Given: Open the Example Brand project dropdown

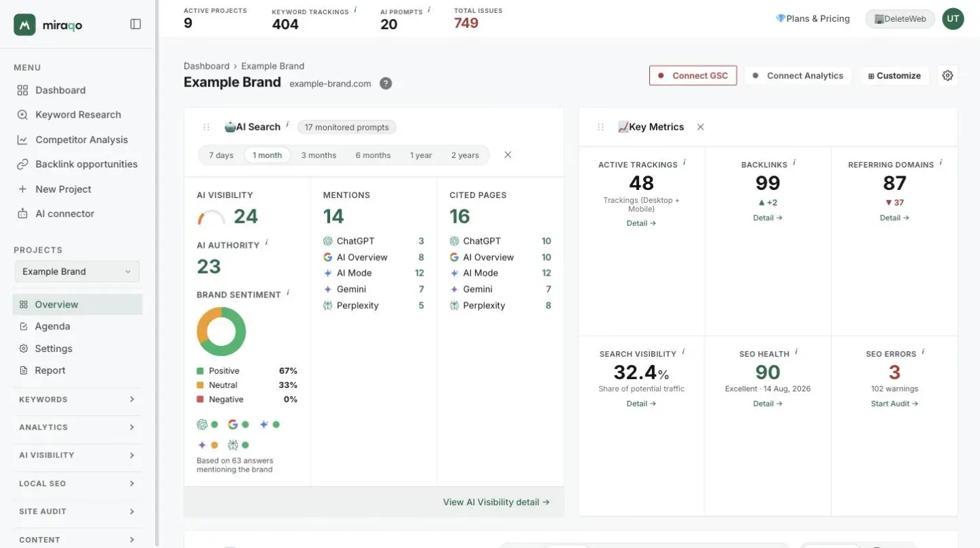Looking at the screenshot, I should 77,272.
